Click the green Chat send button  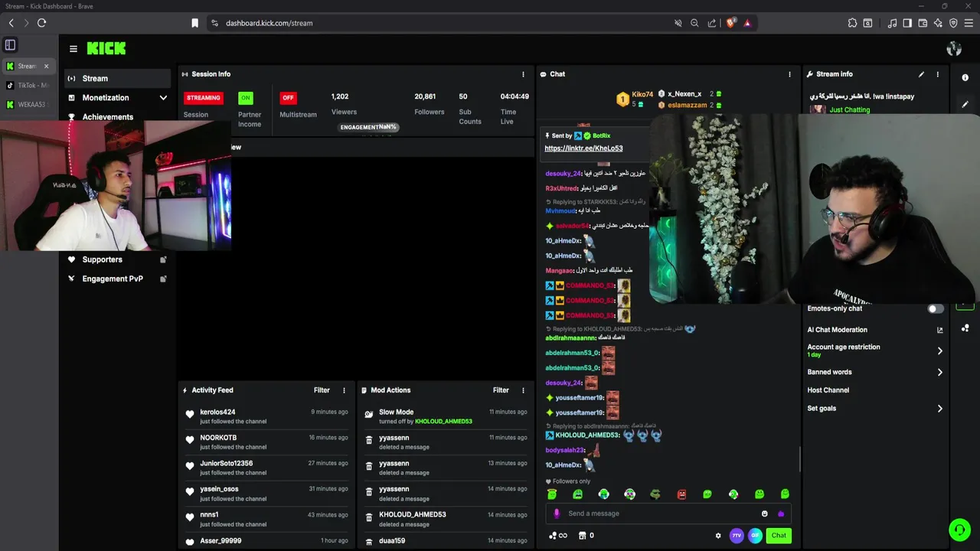click(x=779, y=536)
